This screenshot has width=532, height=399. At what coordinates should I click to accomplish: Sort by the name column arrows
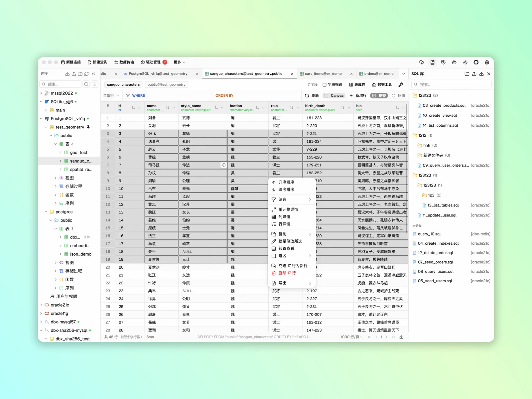168,108
